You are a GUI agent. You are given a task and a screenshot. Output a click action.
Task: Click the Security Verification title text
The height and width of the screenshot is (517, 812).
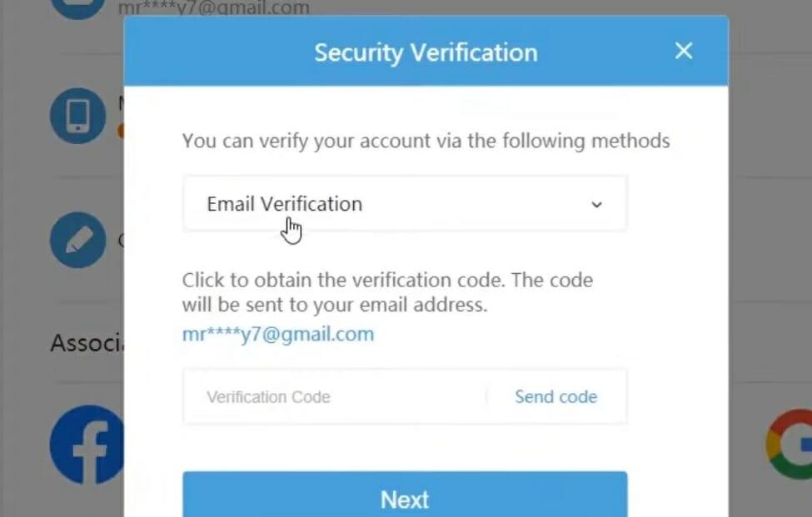pyautogui.click(x=426, y=52)
